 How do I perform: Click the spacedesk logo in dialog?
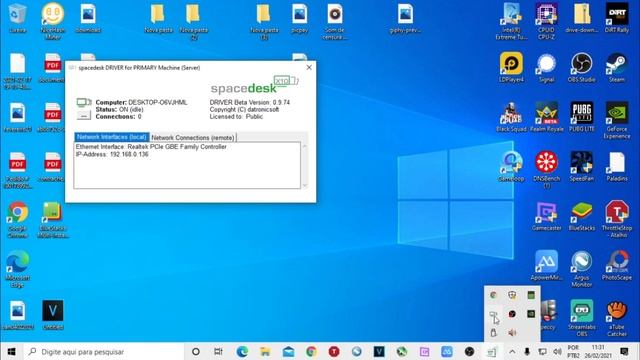(x=254, y=86)
